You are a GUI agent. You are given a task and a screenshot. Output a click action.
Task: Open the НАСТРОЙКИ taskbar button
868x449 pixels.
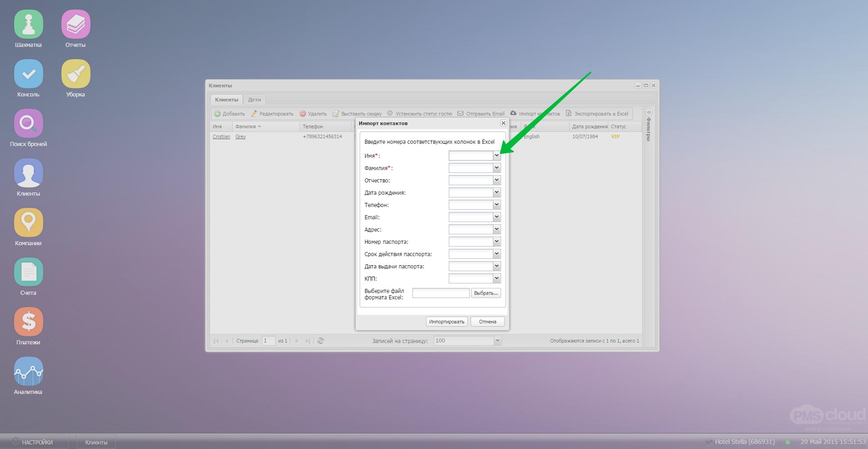point(34,442)
